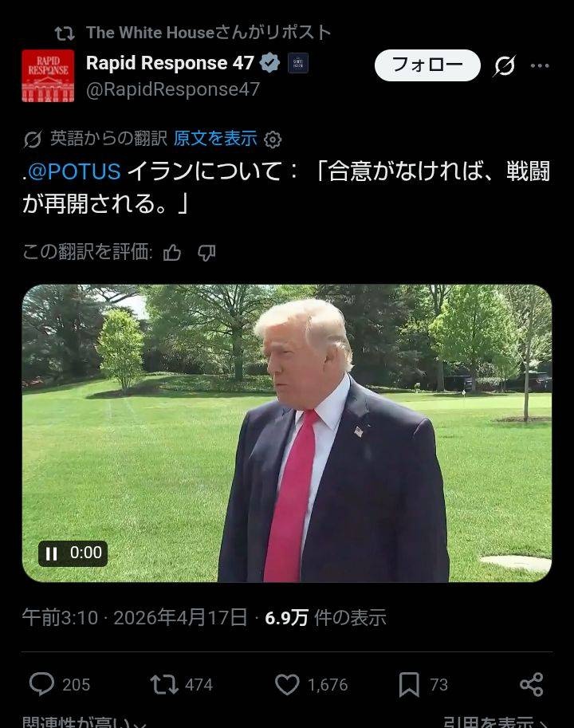
Task: Like the post with heart icon
Action: coord(287,684)
